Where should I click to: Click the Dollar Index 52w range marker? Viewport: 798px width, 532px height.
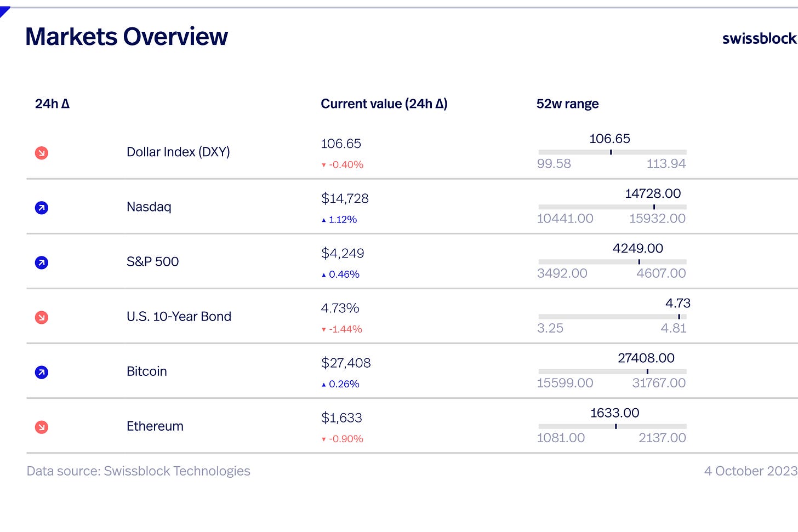pyautogui.click(x=611, y=152)
